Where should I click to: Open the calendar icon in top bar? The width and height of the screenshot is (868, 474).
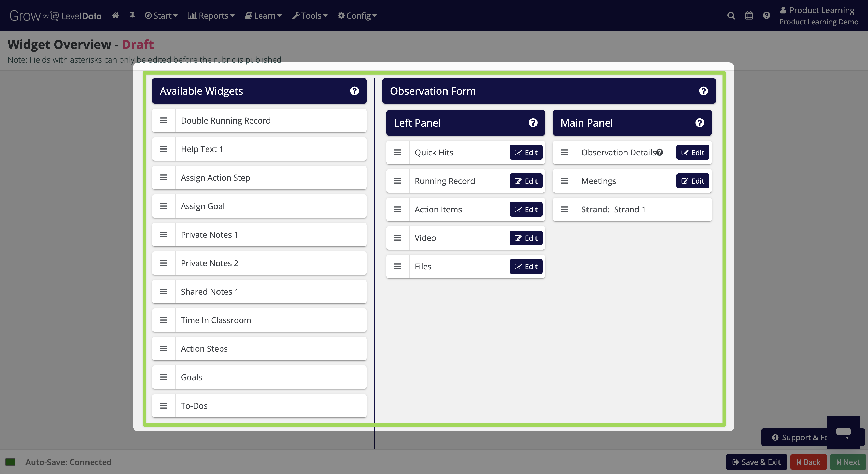(749, 16)
